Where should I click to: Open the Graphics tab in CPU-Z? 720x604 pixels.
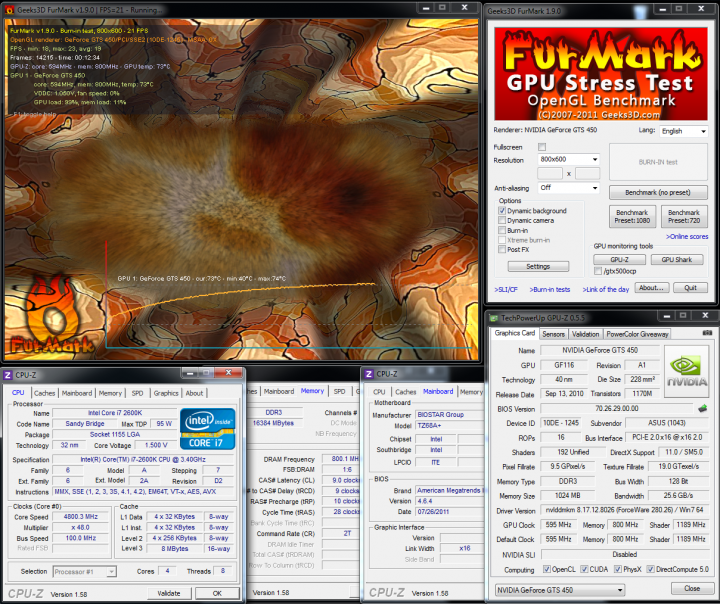166,393
